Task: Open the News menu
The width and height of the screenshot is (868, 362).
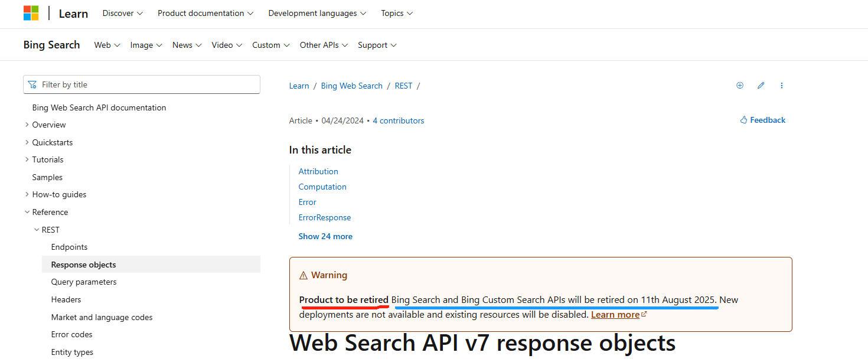Action: tap(187, 45)
